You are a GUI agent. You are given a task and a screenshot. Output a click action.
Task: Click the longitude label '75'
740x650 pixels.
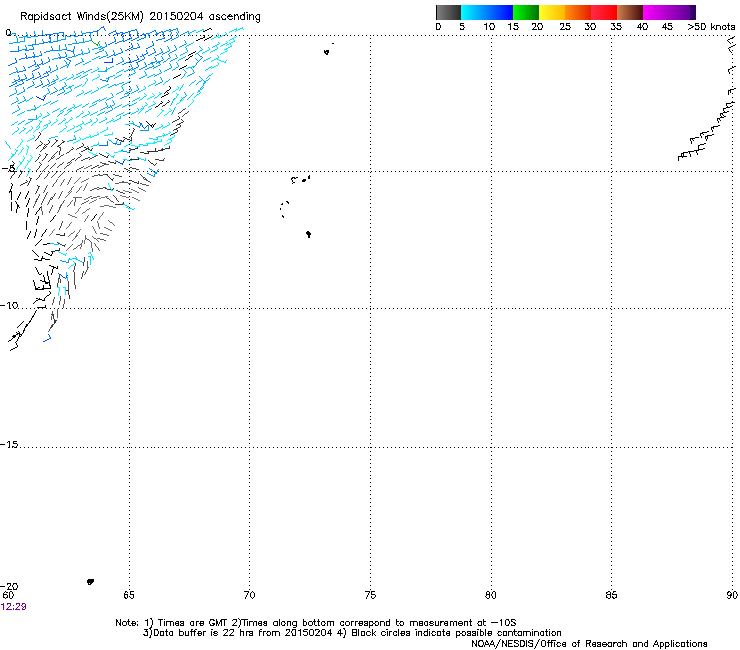(370, 595)
